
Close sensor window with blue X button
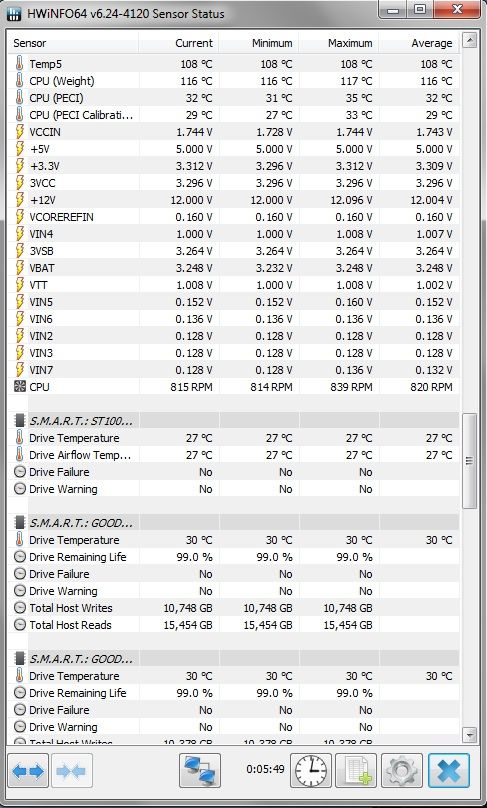(x=448, y=770)
